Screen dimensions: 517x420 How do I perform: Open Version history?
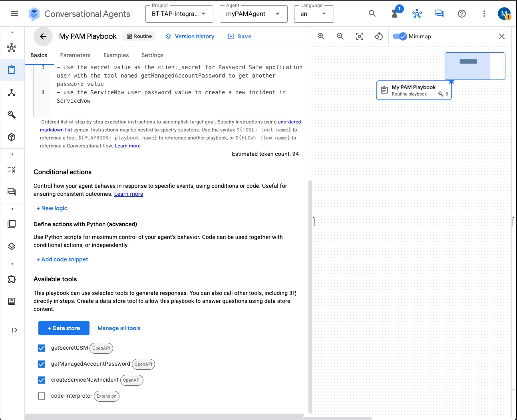tap(190, 36)
